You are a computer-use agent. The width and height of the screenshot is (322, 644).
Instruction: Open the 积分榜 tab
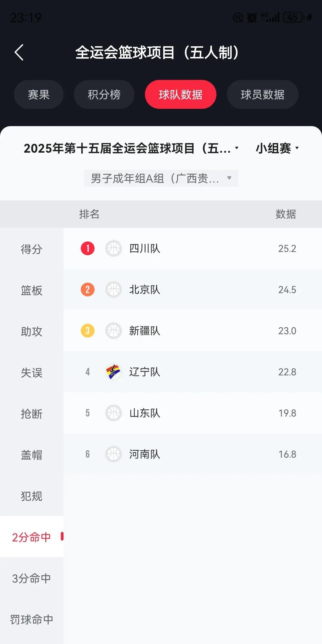pyautogui.click(x=104, y=95)
